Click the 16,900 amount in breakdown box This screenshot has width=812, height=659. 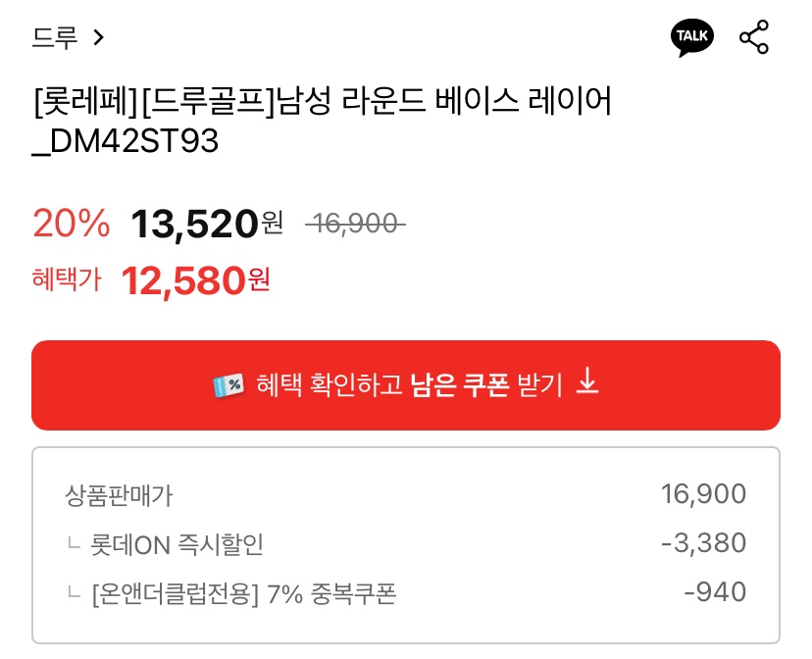click(x=704, y=494)
